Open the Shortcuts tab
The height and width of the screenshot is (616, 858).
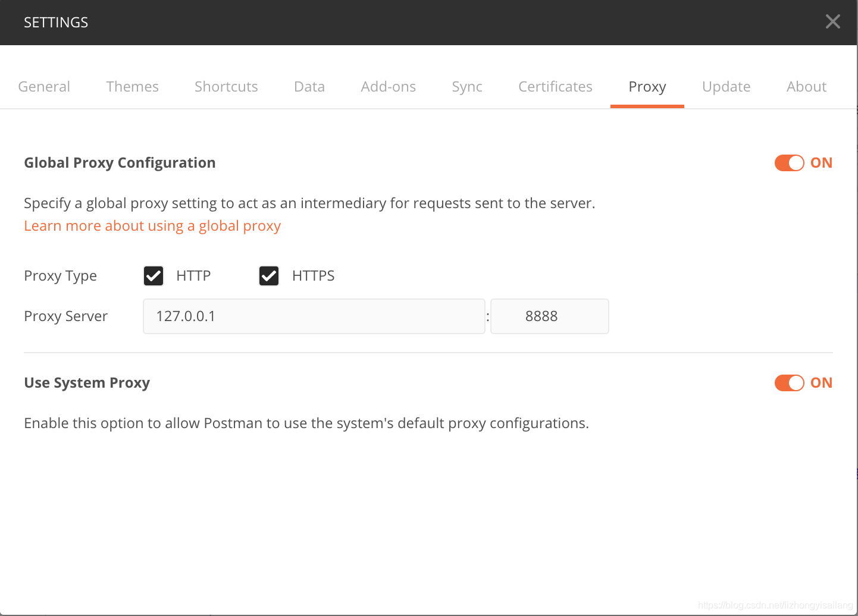226,87
